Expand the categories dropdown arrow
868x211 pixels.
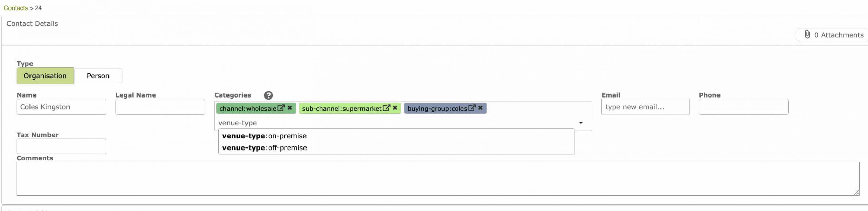581,123
